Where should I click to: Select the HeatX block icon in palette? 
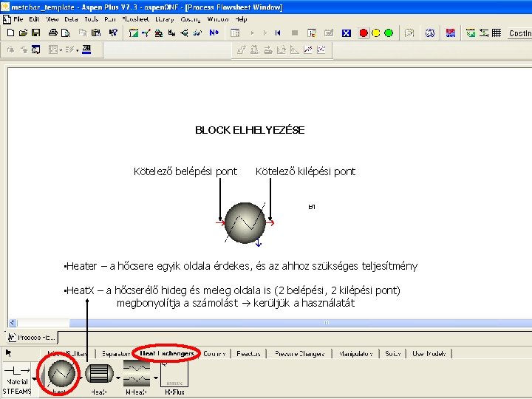(100, 374)
